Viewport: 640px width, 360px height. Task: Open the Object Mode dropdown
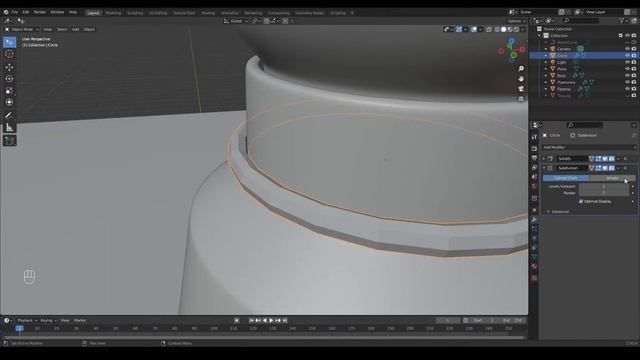click(x=22, y=29)
